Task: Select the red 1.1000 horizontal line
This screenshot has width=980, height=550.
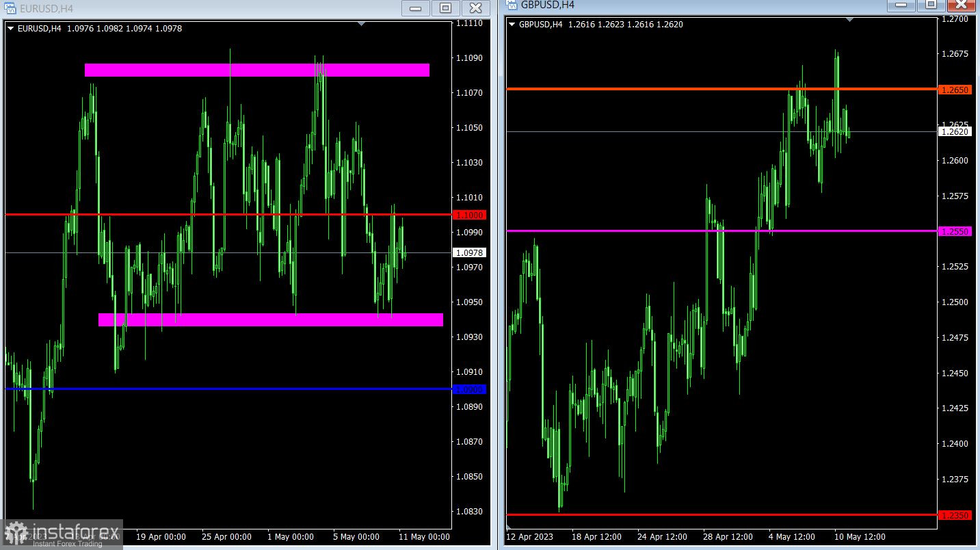Action: [228, 215]
